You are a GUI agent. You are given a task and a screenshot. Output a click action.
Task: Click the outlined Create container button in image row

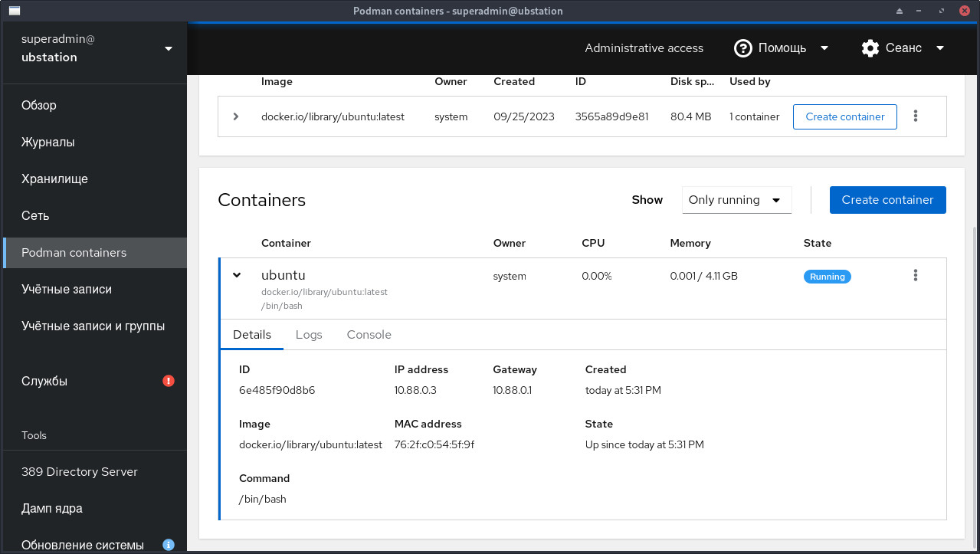tap(845, 116)
